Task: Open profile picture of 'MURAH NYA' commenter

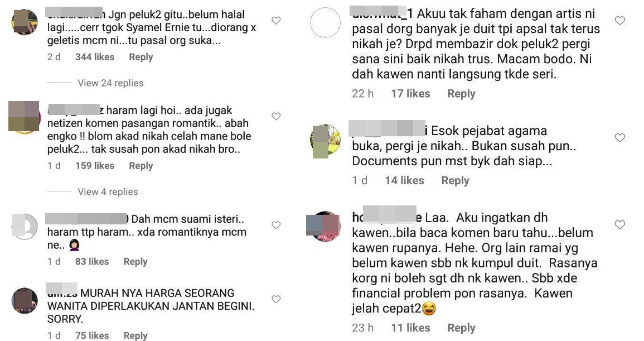Action: coord(25,301)
